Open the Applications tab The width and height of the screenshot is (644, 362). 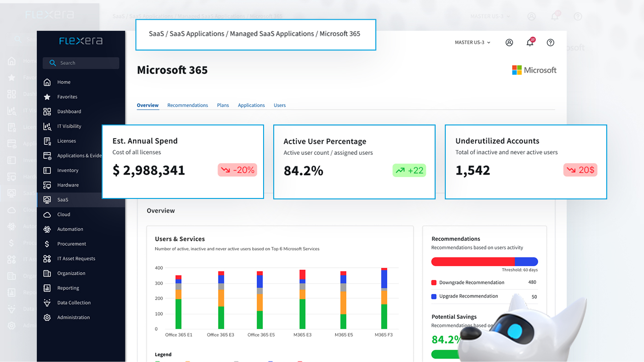click(251, 105)
